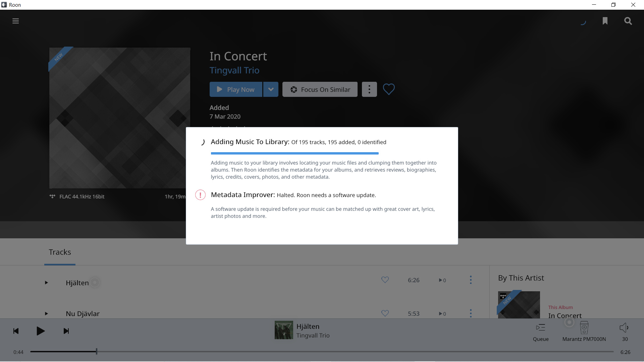Click the bookmark icon in header

click(x=605, y=21)
